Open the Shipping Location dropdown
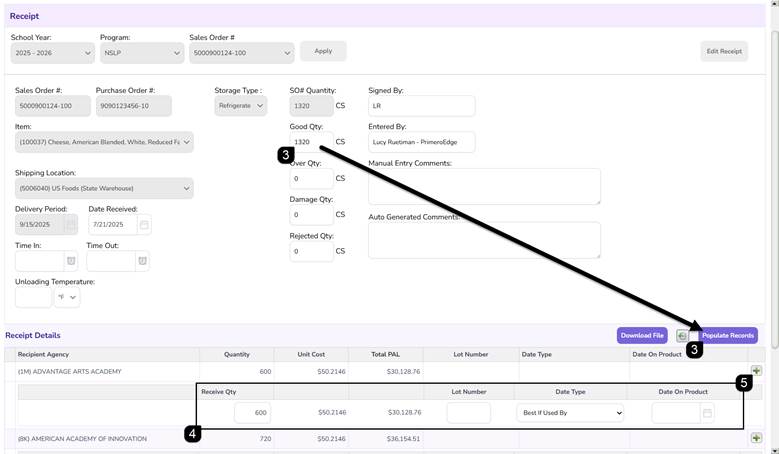Screen dimensions: 779x454 tap(104, 188)
